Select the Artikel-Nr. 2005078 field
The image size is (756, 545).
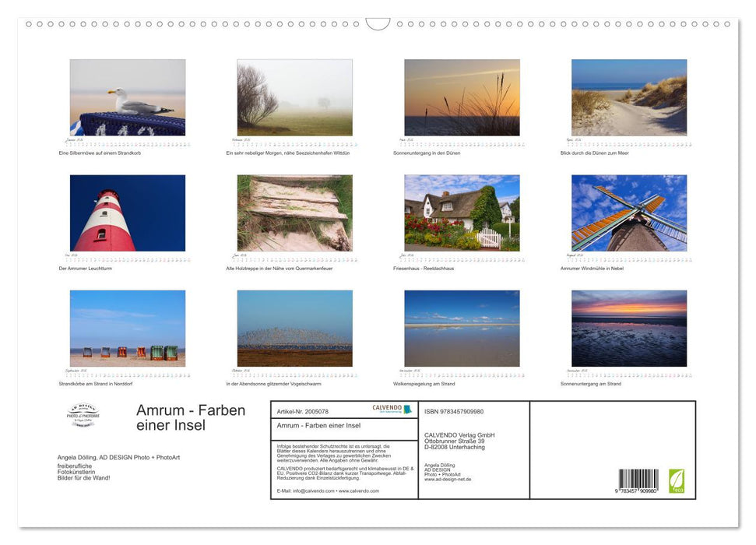pyautogui.click(x=305, y=411)
